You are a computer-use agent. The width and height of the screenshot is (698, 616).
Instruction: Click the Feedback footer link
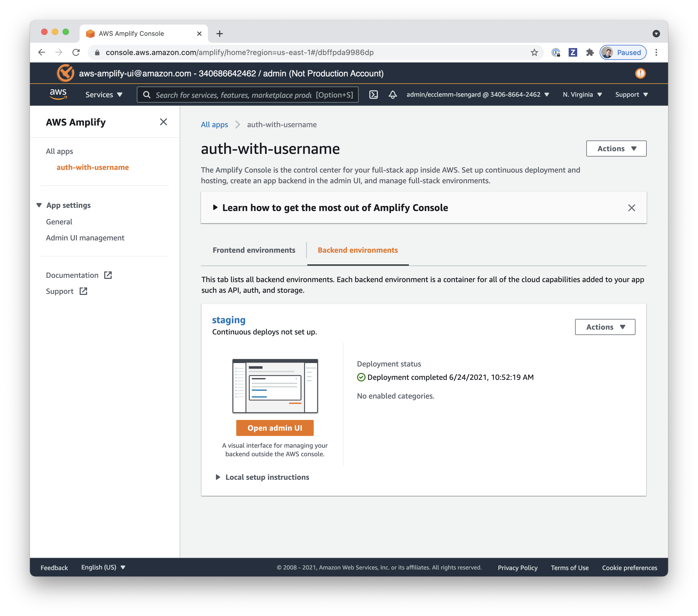54,568
